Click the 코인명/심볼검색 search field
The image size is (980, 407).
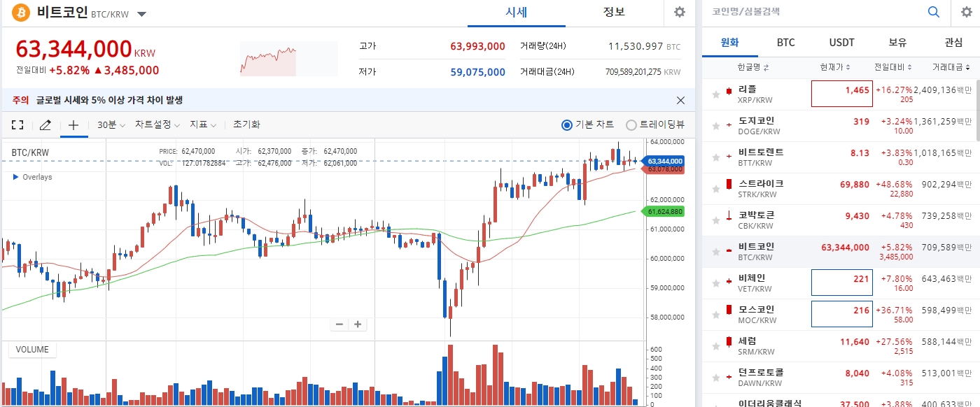(812, 12)
